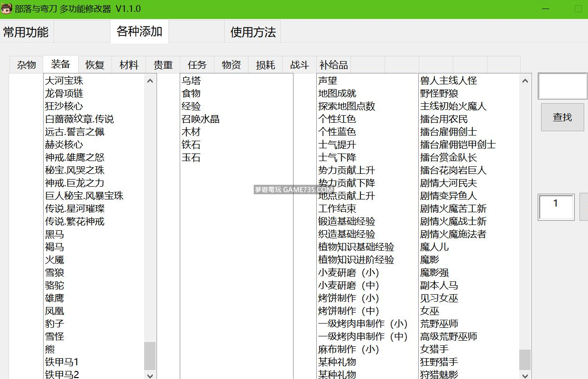Pick 见习女巫 from the rightmost list
Viewport: 588px width, 379px height.
coord(439,298)
